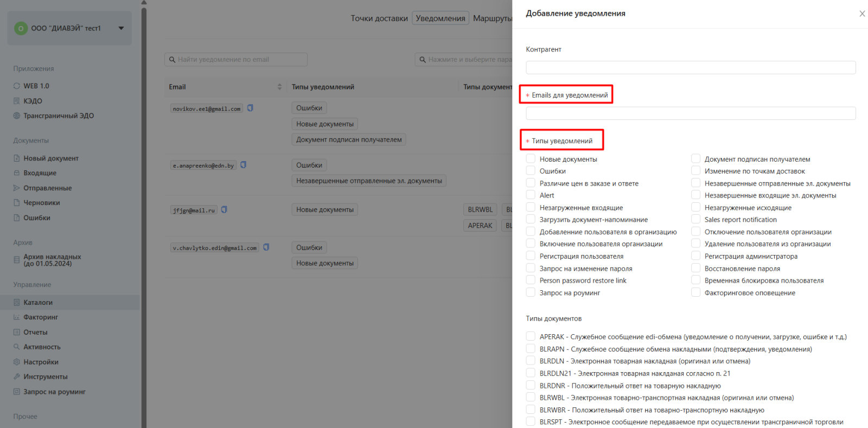Open Factoring section icon in sidebar
The width and height of the screenshot is (868, 428).
click(x=16, y=317)
